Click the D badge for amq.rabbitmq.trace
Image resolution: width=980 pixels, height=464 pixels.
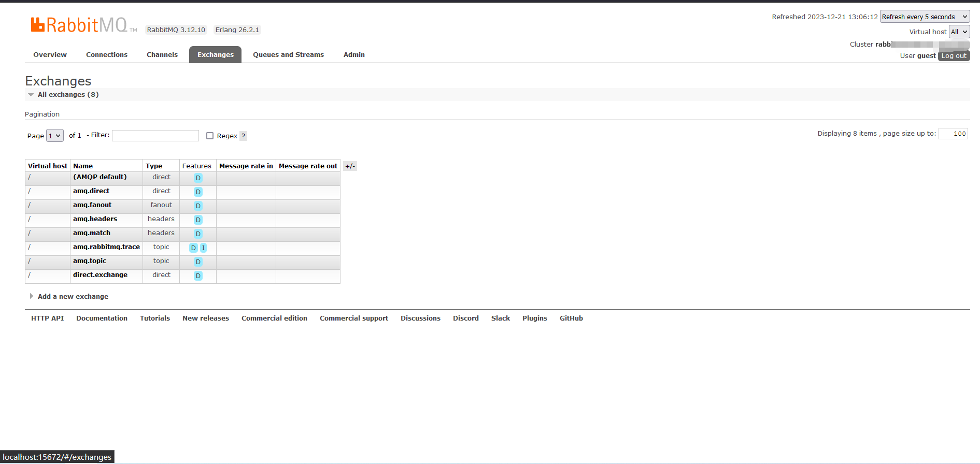tap(193, 248)
